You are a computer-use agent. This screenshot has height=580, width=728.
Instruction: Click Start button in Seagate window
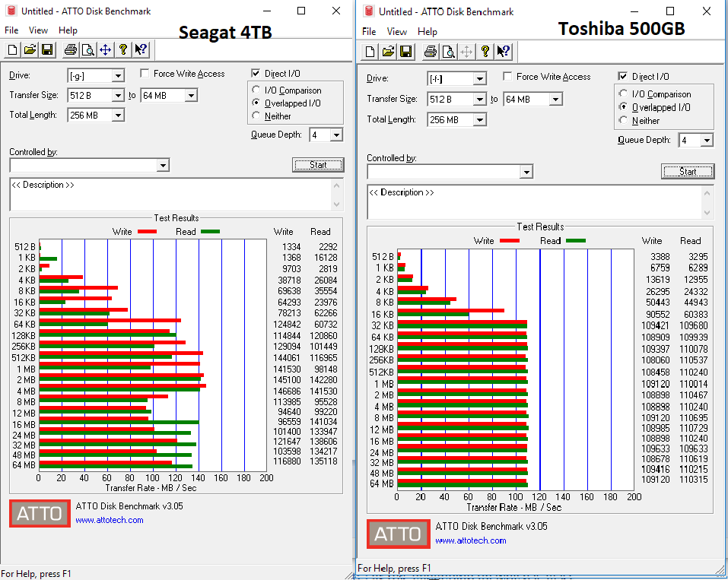click(318, 165)
